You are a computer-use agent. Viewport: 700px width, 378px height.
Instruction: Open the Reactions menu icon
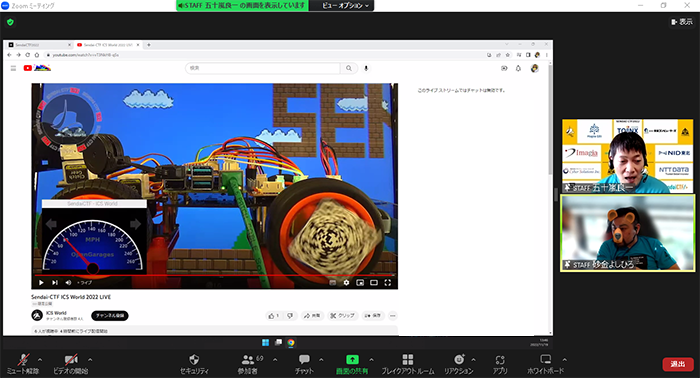[x=458, y=360]
